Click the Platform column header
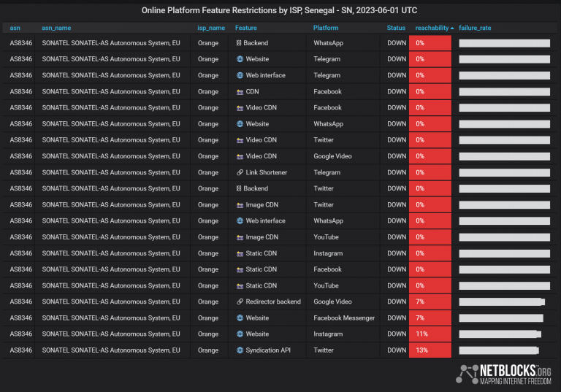This screenshot has width=561, height=392. tap(326, 28)
